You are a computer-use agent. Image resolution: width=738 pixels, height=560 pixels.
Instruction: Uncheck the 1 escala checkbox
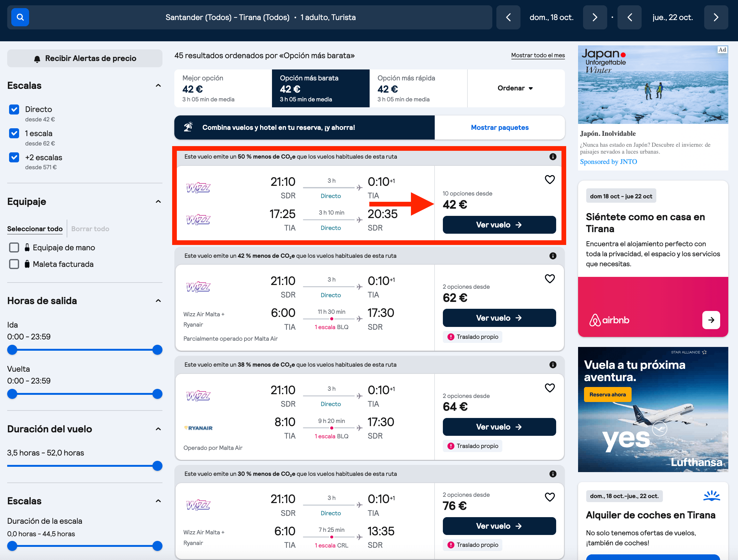pos(14,133)
